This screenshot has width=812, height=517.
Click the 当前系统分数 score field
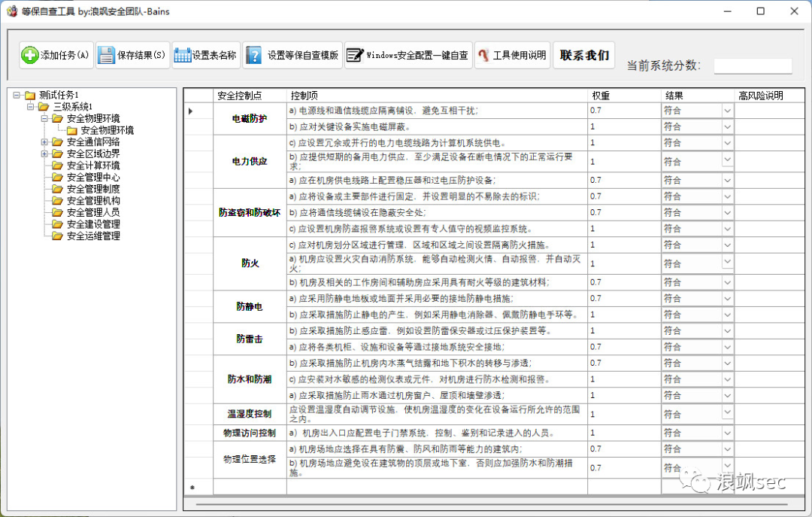pos(753,66)
